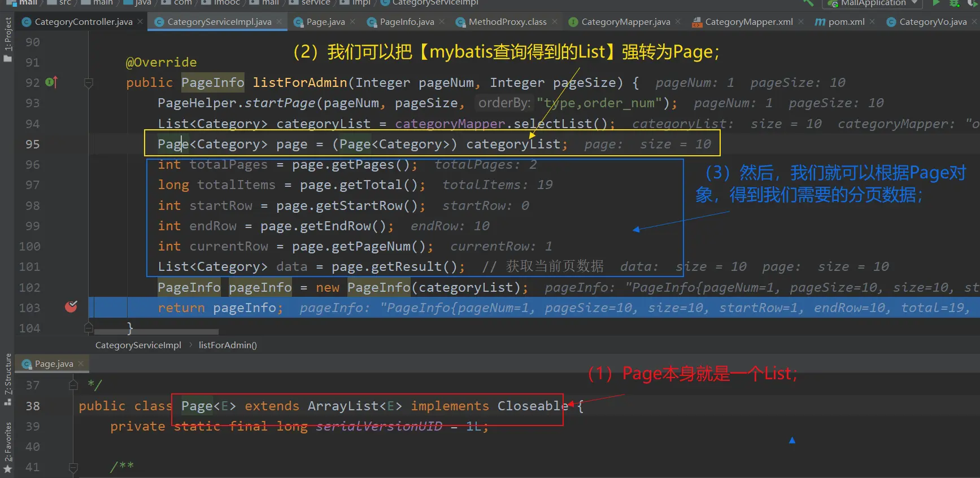Viewport: 980px width, 478px height.
Task: Click ArrayList<E> in the Page class declaration
Action: pyautogui.click(x=355, y=406)
